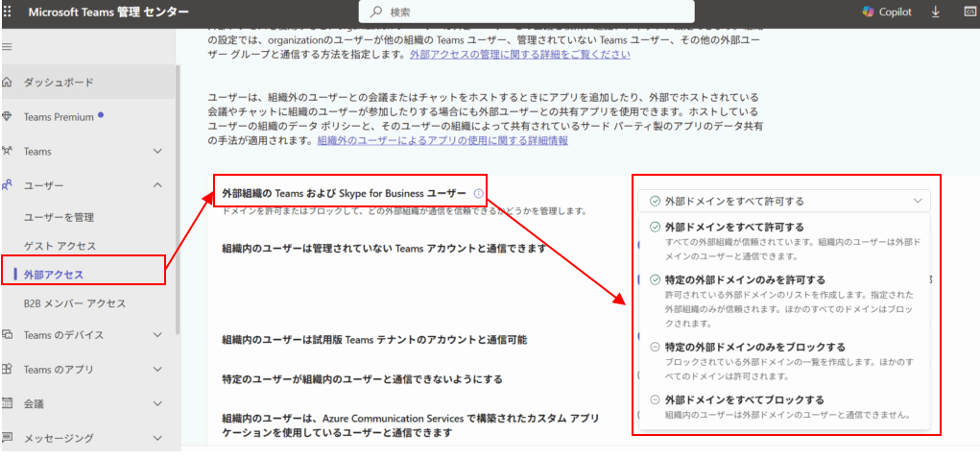Select 特定の外部ドメインのみをブロックする option

pyautogui.click(x=754, y=347)
